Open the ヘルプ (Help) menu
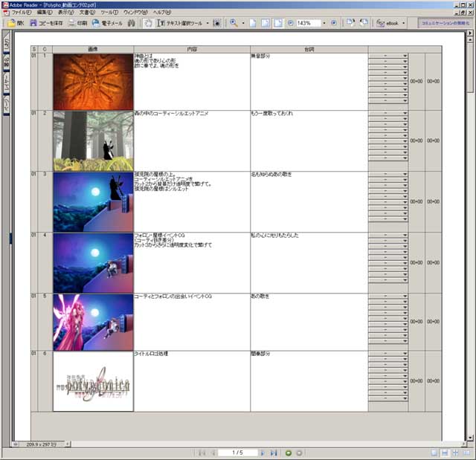 tap(162, 13)
